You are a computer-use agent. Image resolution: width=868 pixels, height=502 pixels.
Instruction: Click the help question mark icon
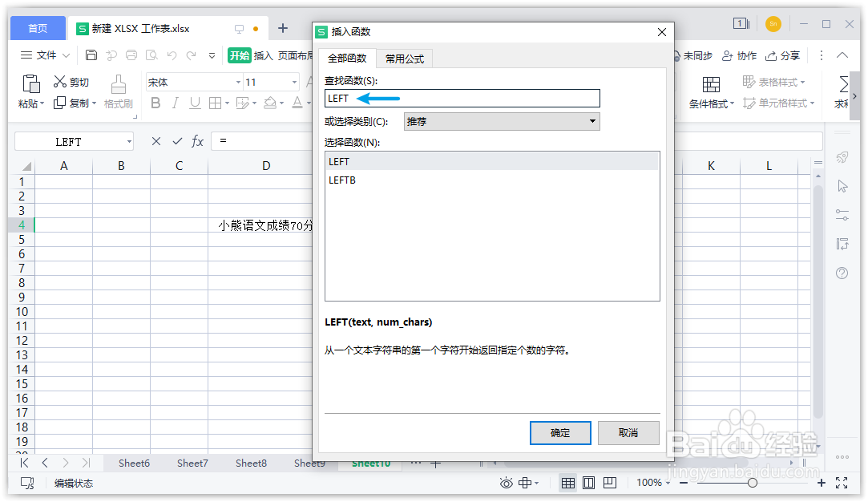point(841,273)
